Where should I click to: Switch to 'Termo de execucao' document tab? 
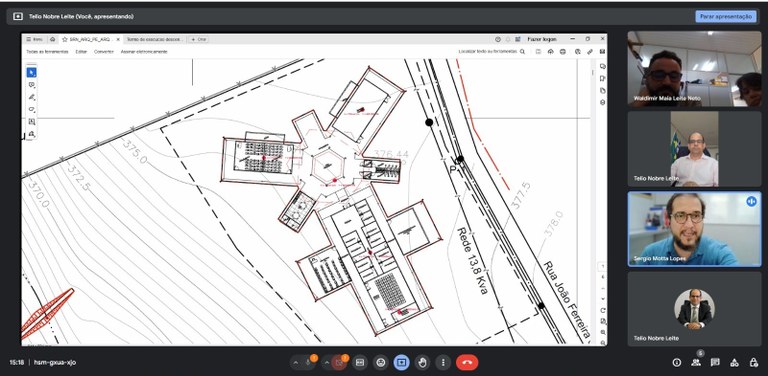coord(154,39)
